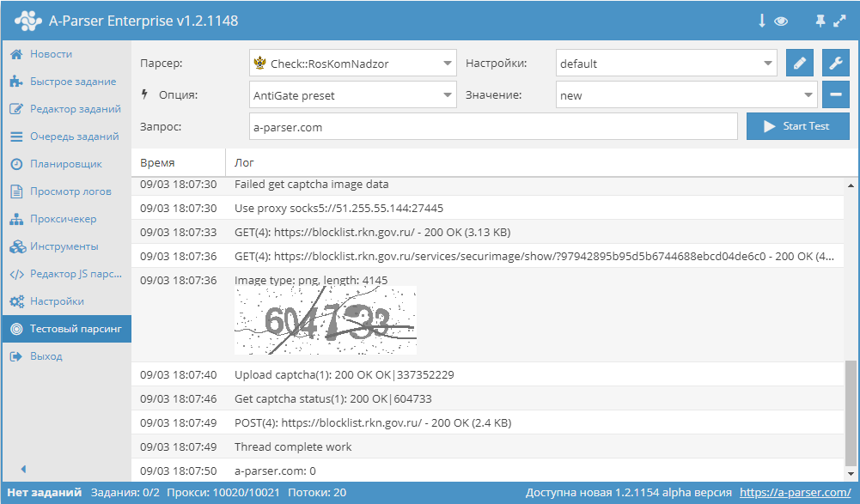860x504 pixels.
Task: Click the expand fullscreen arrows icon
Action: (x=840, y=21)
